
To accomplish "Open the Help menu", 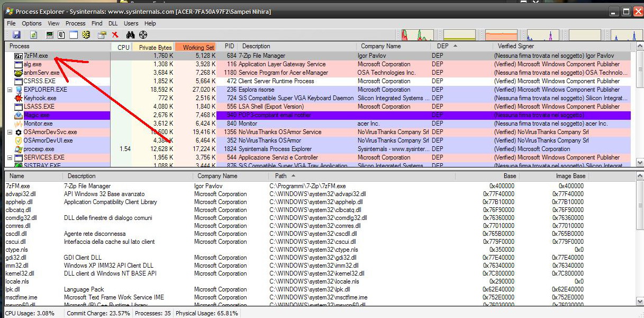I will pos(150,23).
